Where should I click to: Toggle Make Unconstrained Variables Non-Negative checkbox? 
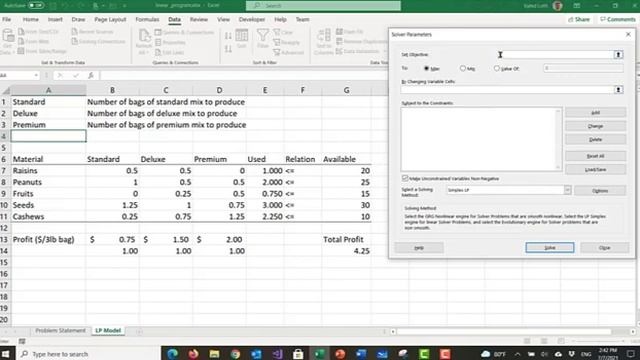pyautogui.click(x=405, y=178)
